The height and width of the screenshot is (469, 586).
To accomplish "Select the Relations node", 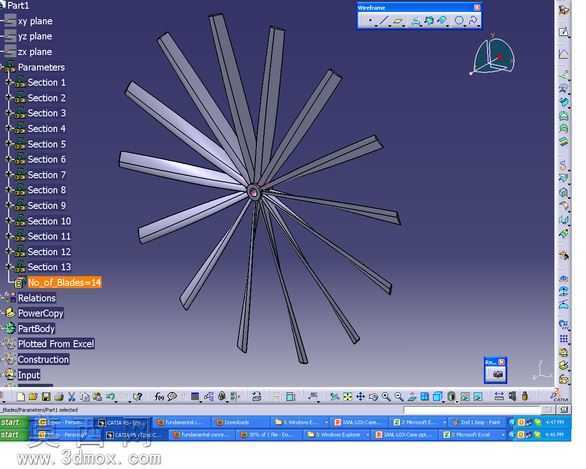I will pos(37,298).
